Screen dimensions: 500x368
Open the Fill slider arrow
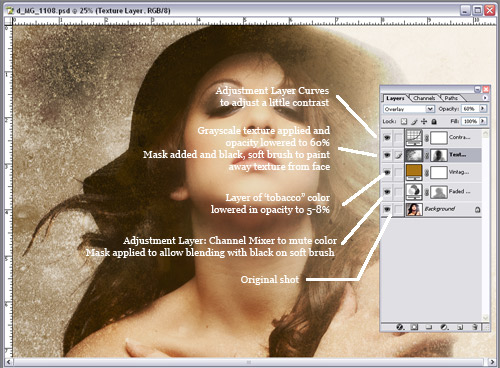(x=482, y=121)
